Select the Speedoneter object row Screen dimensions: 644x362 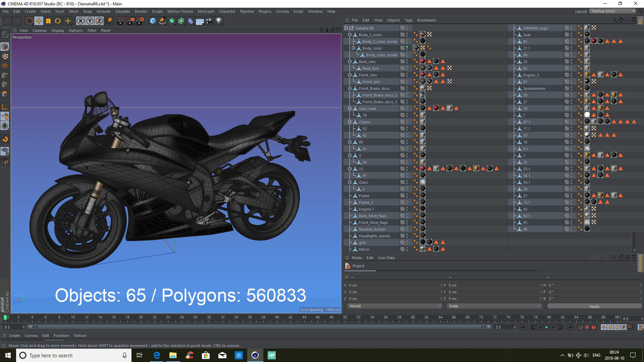tap(534, 88)
